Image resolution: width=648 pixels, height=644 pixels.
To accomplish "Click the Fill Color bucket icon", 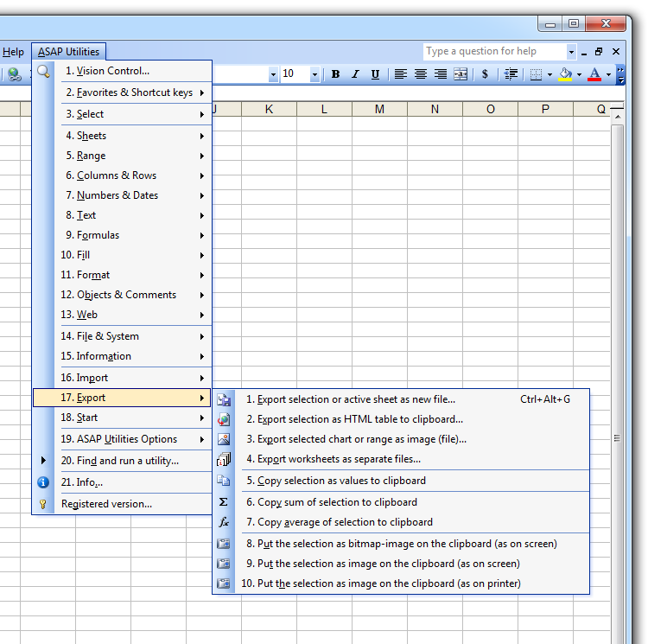I will tap(565, 74).
